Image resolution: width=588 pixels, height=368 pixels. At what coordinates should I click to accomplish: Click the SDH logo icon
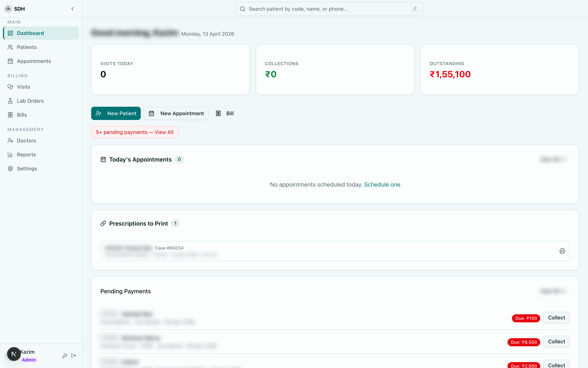pos(8,9)
